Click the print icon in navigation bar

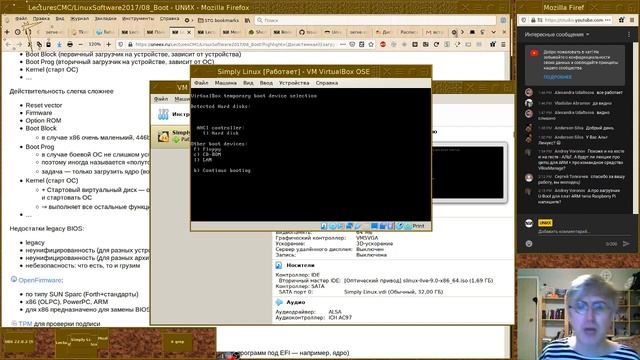point(70,44)
